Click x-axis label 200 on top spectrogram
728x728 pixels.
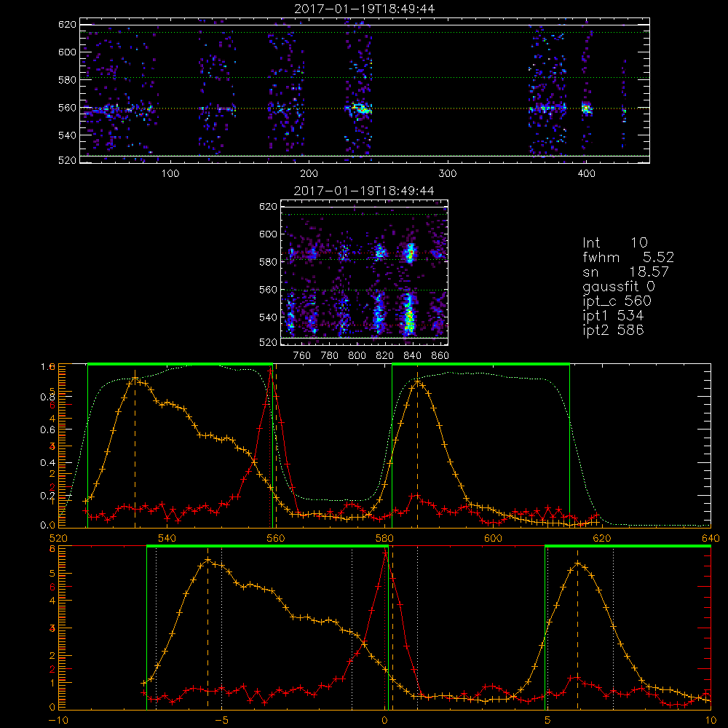309,174
